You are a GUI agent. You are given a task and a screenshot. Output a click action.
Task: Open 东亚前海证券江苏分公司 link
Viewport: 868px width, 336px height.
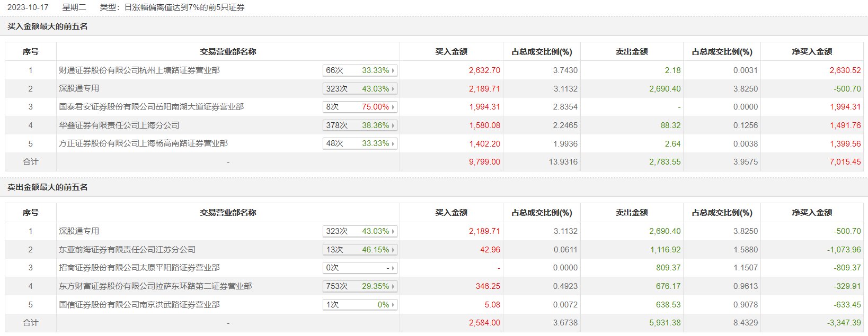point(127,250)
